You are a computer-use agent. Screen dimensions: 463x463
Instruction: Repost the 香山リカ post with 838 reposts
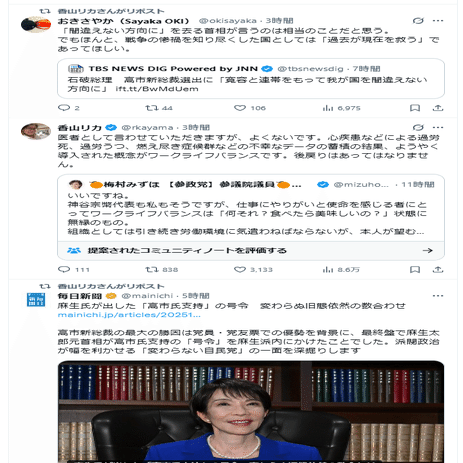(x=162, y=269)
